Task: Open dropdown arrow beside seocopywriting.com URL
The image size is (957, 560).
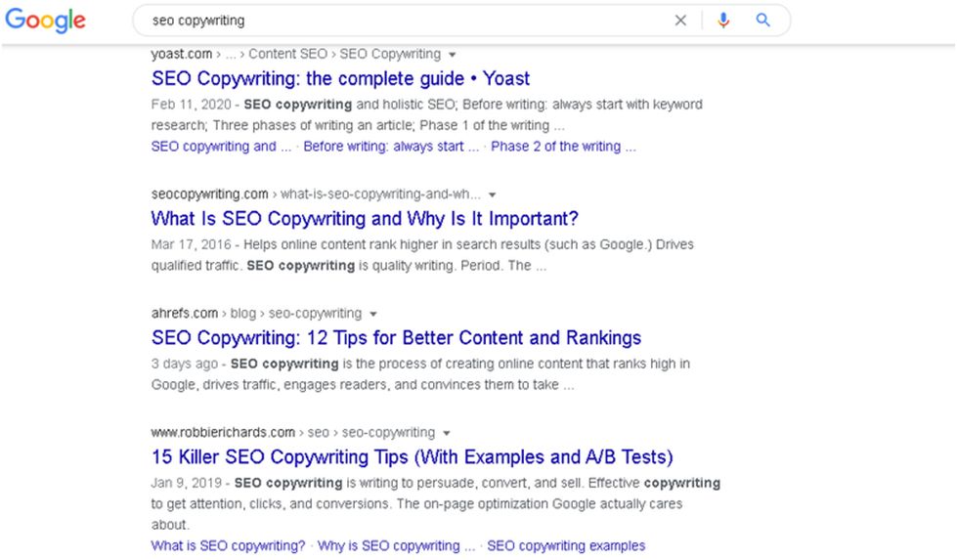Action: point(493,194)
